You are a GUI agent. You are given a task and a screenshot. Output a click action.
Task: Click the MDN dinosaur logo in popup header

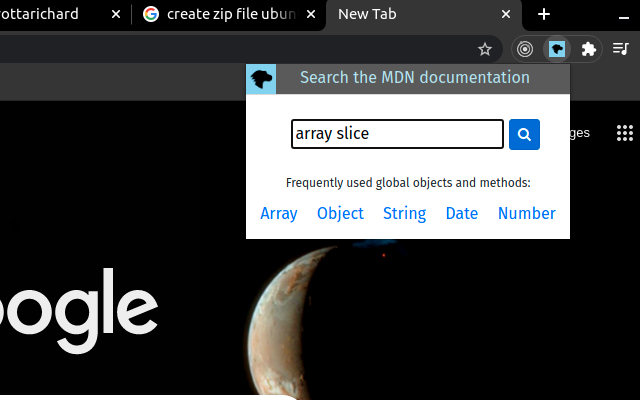(x=261, y=79)
